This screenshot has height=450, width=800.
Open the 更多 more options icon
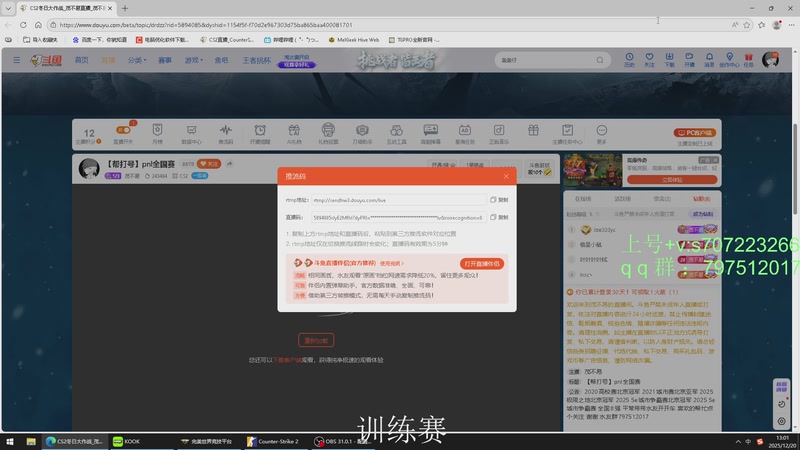(x=602, y=134)
